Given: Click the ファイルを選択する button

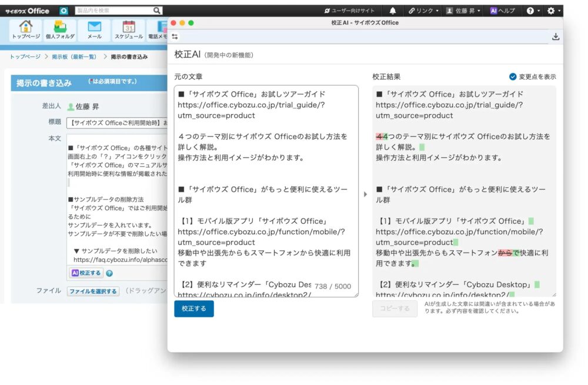Looking at the screenshot, I should pyautogui.click(x=93, y=291).
